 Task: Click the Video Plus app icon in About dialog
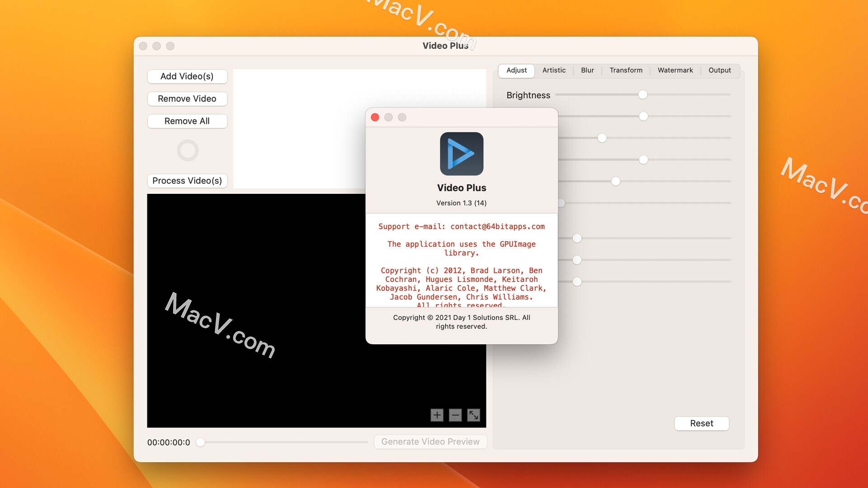click(x=462, y=154)
